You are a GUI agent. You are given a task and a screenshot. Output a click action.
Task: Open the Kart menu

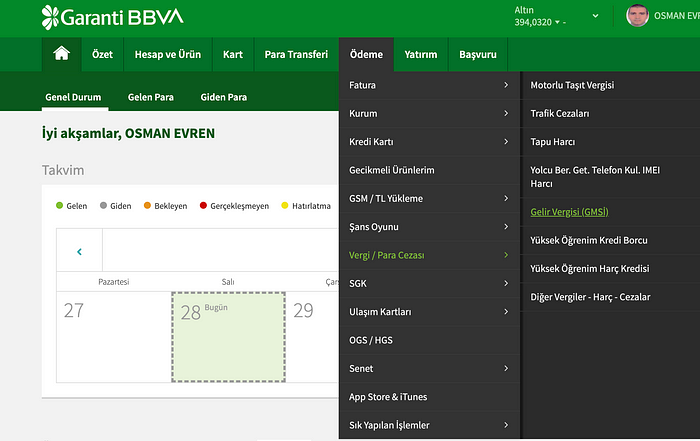[233, 54]
